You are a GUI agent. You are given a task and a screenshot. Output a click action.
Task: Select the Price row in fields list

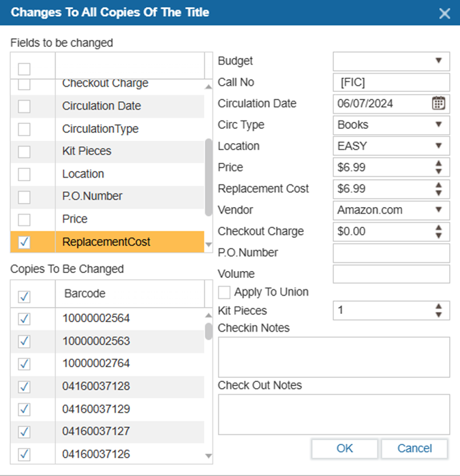(x=107, y=219)
